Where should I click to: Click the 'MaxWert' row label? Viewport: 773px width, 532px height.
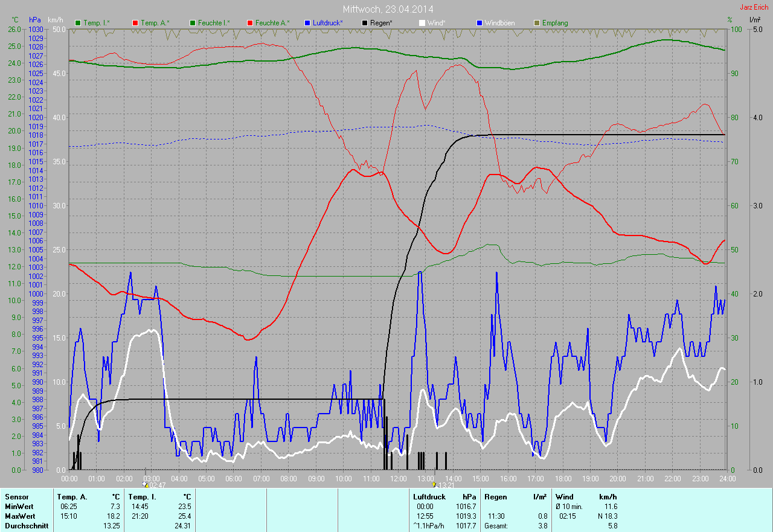coord(19,516)
